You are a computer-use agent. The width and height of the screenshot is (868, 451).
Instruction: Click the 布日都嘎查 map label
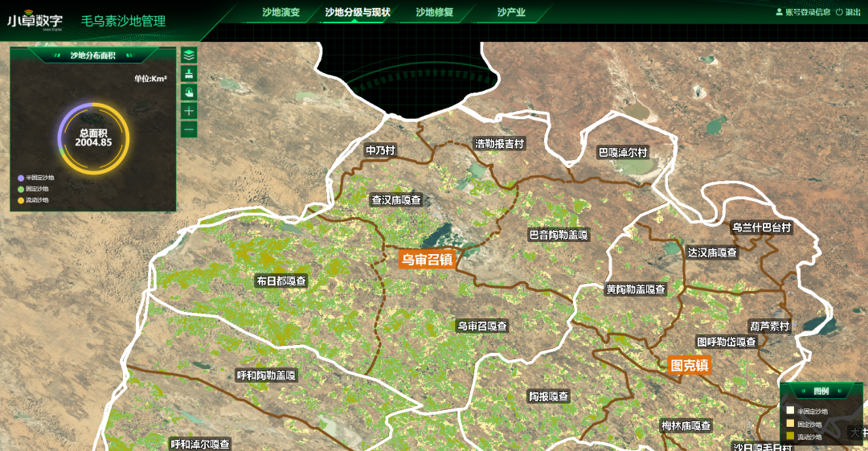pyautogui.click(x=281, y=281)
